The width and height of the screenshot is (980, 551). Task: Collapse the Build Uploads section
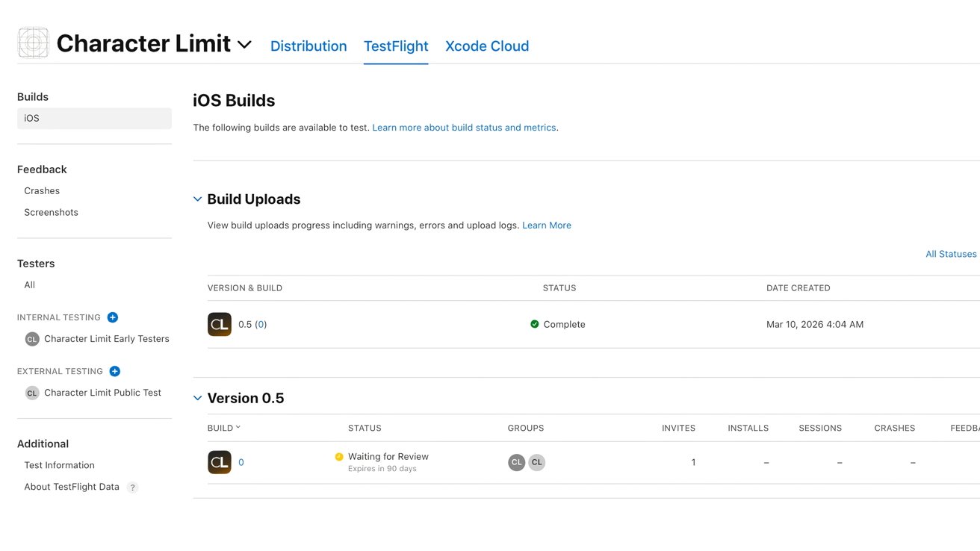197,199
